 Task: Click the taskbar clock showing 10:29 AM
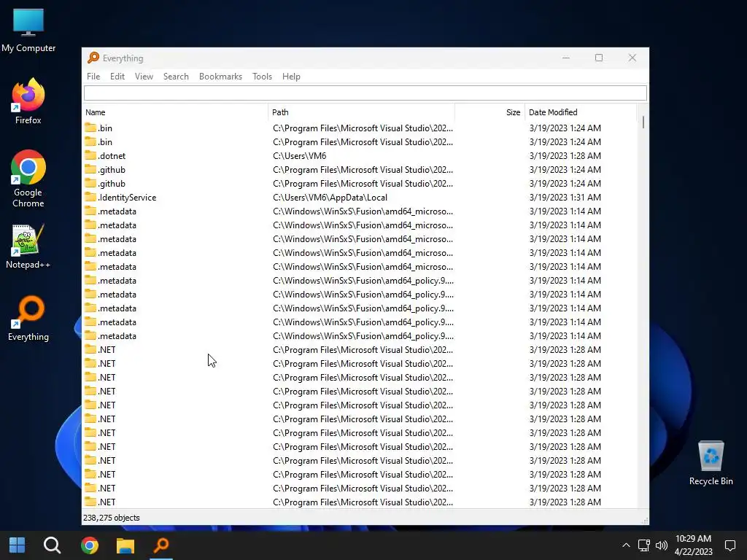tap(693, 545)
